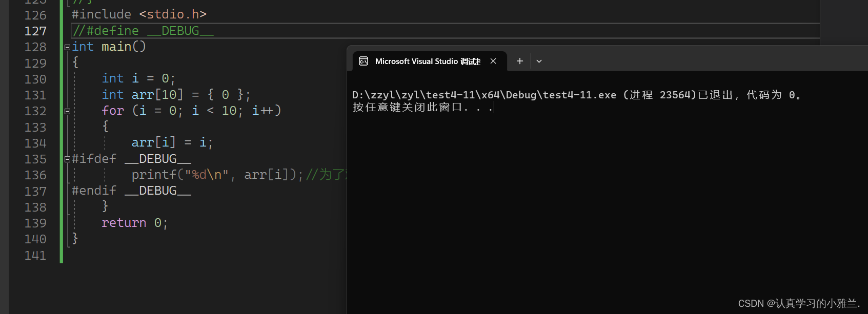868x314 pixels.
Task: Click line number 132 in the gutter
Action: coord(35,111)
